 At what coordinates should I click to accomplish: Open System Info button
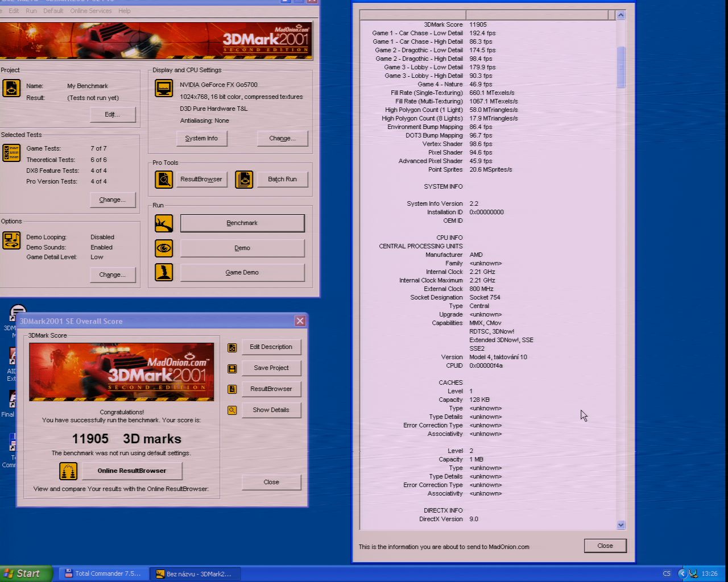point(201,138)
